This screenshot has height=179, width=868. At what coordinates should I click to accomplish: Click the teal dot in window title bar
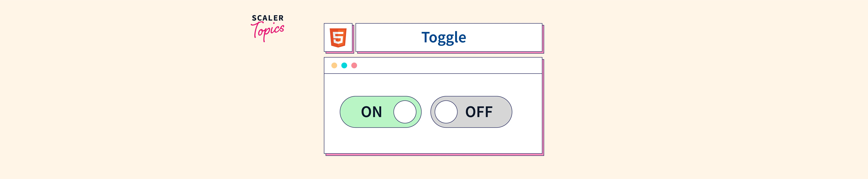tap(344, 66)
